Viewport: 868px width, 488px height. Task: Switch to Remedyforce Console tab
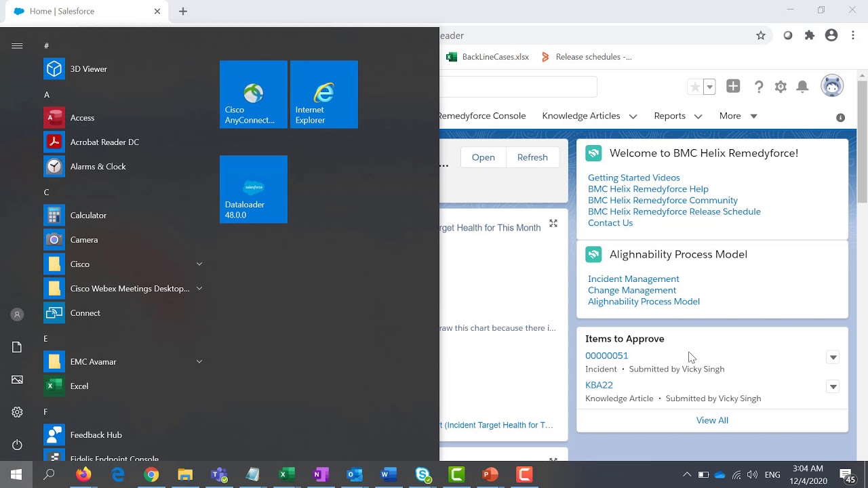pyautogui.click(x=482, y=116)
